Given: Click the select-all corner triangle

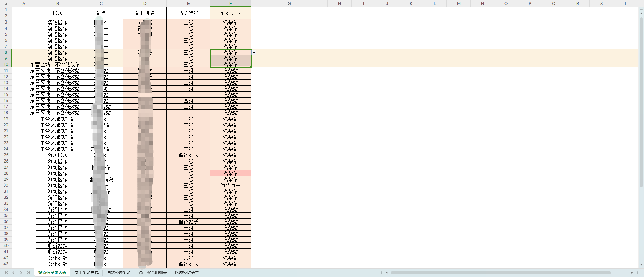Looking at the screenshot, I should 6,3.
